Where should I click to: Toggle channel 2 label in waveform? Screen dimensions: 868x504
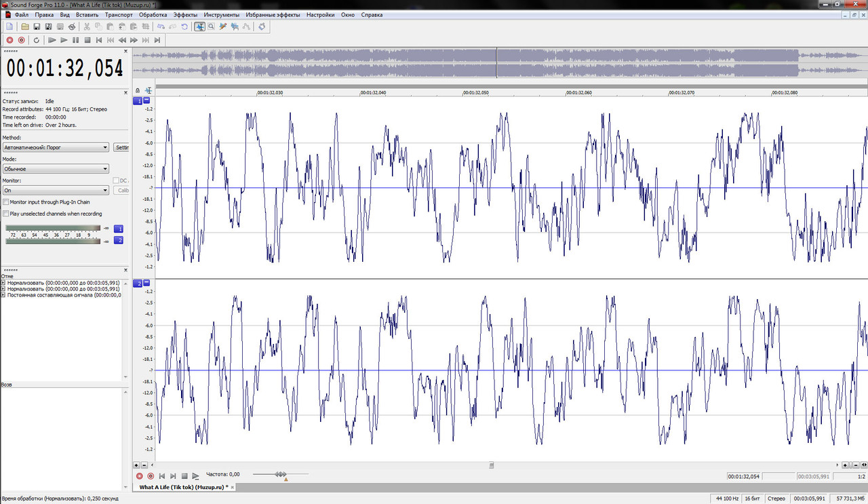(138, 284)
